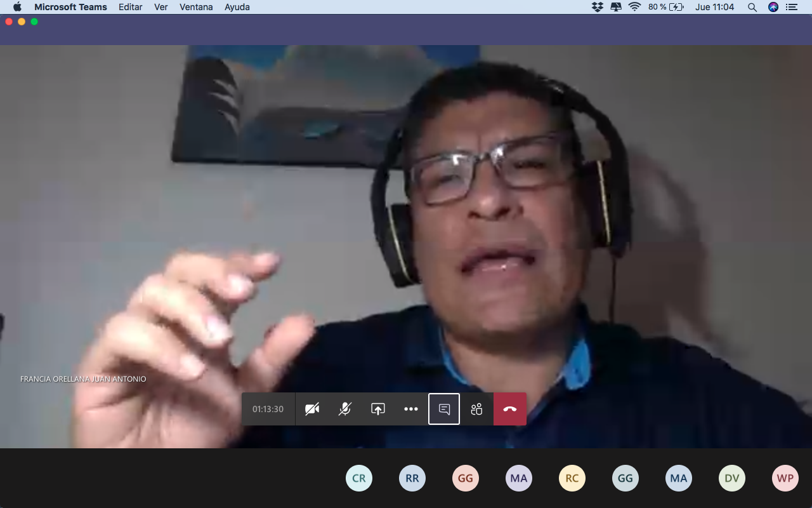Viewport: 812px width, 508px height.
Task: Hang up the call with red button
Action: click(x=510, y=409)
